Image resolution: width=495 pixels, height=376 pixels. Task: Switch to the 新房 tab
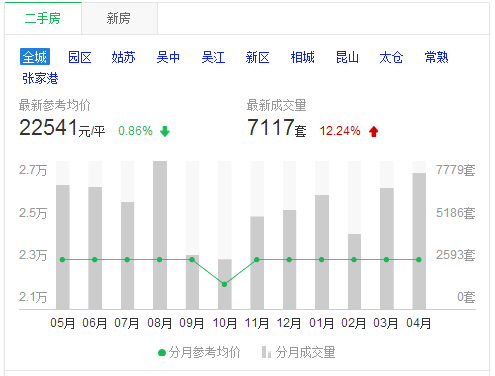click(119, 18)
